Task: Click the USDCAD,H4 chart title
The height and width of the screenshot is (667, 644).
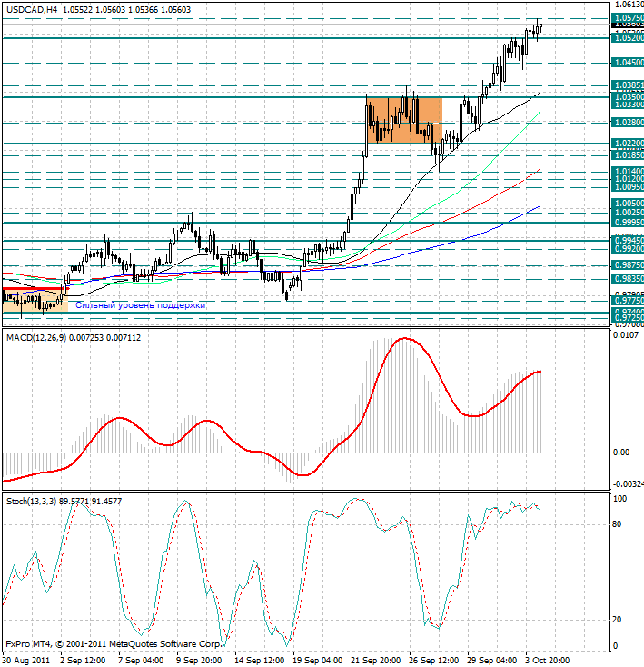Action: (x=32, y=9)
